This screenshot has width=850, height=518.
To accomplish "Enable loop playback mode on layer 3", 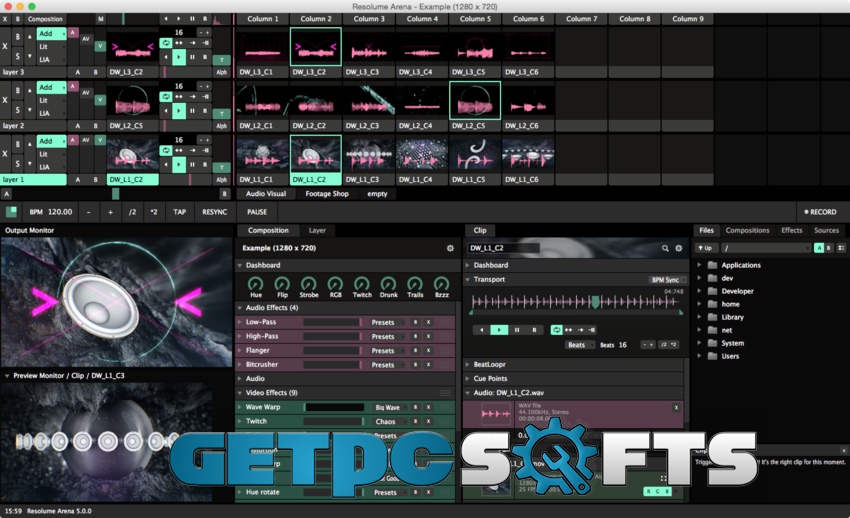I will coord(166,43).
